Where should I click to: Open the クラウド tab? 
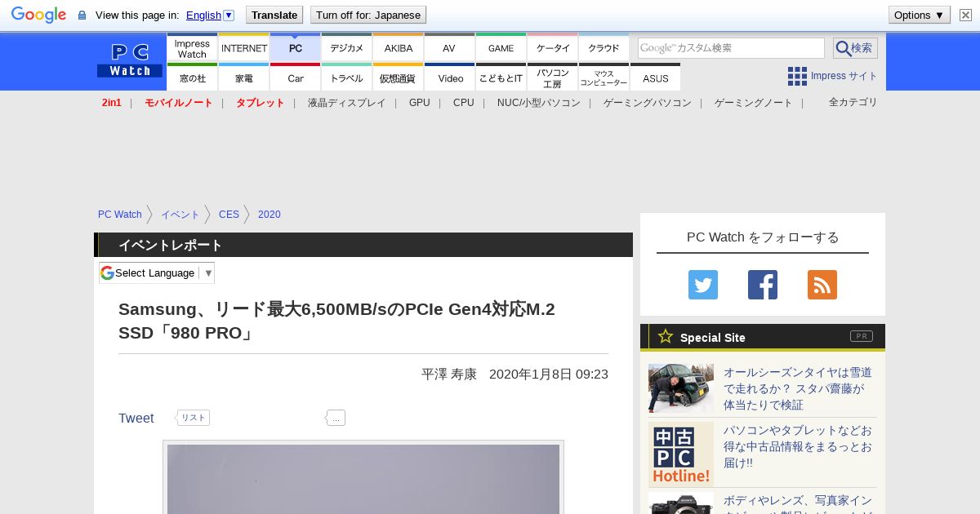[604, 48]
